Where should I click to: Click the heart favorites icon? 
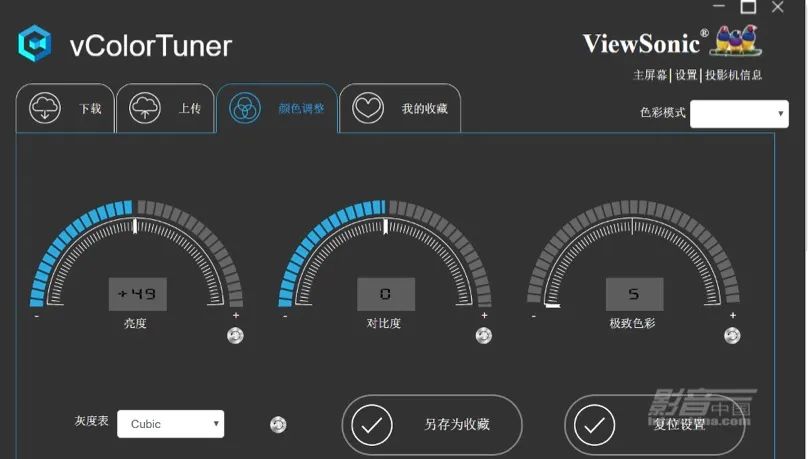click(x=368, y=109)
